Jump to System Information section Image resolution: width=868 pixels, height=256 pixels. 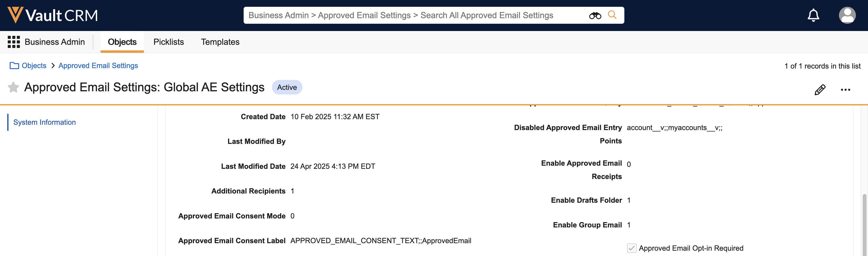pos(45,122)
